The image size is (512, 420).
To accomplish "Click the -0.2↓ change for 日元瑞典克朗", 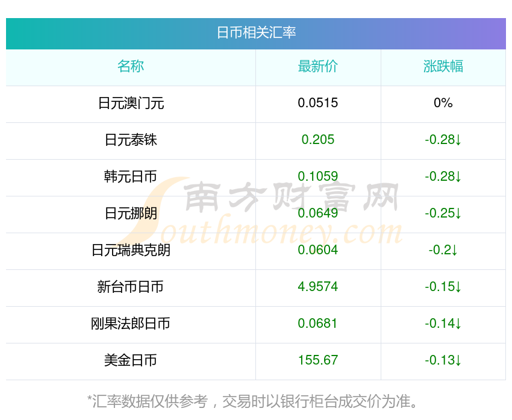I will tap(443, 250).
